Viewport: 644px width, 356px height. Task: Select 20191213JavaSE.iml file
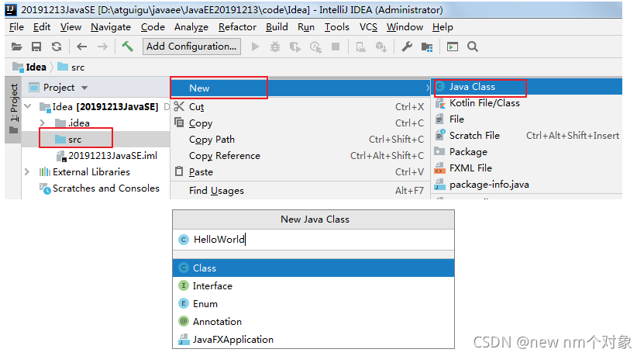pyautogui.click(x=107, y=156)
